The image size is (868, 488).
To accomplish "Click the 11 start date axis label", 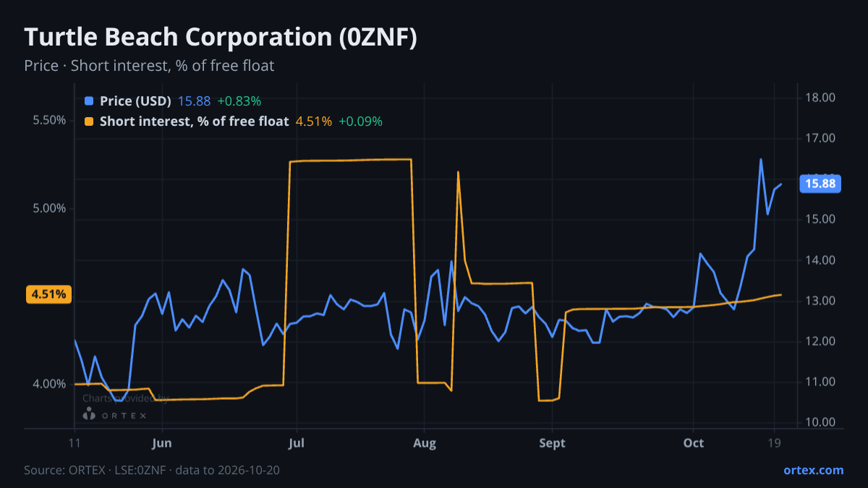I will [75, 443].
